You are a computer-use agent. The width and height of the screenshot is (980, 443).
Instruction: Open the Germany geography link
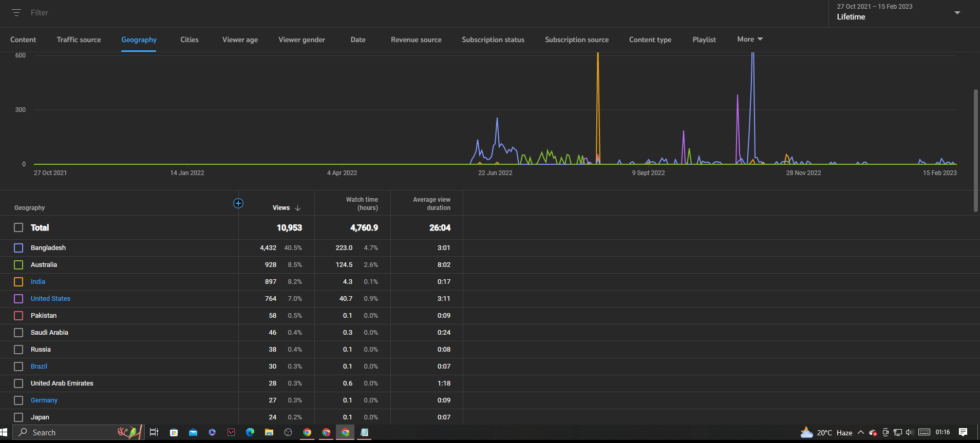(44, 400)
